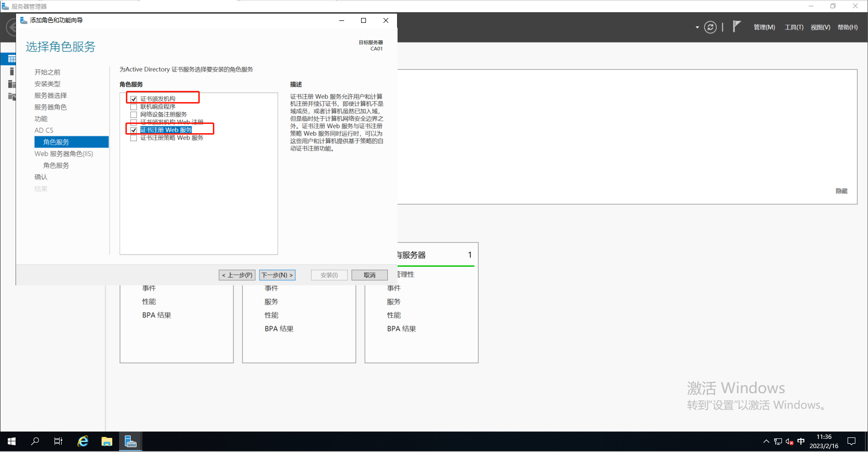Click the muted volume tray icon
This screenshot has height=452, width=868.
point(789,441)
